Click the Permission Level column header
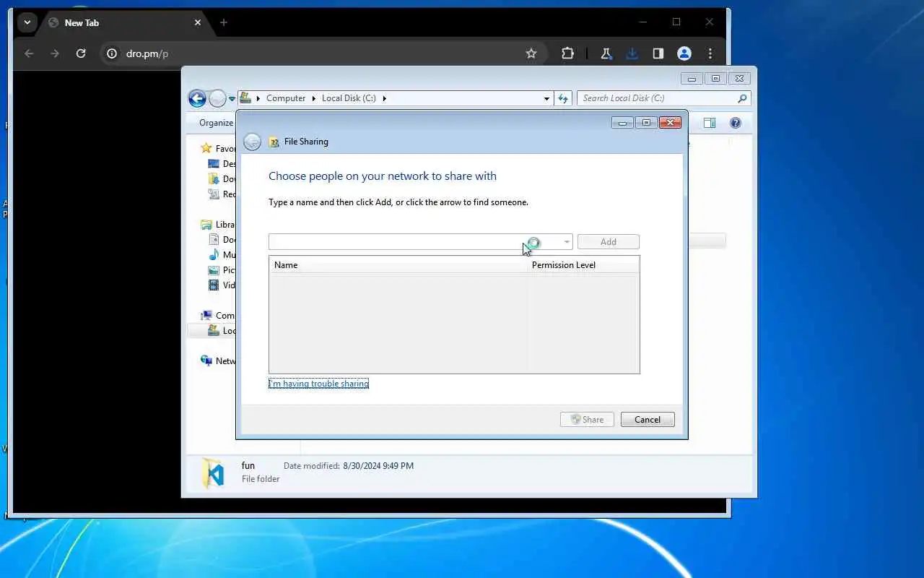 click(x=583, y=265)
